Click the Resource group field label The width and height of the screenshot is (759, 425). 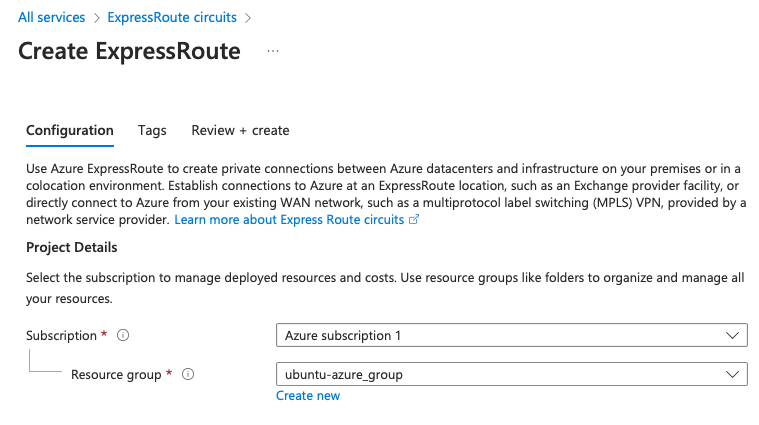116,375
